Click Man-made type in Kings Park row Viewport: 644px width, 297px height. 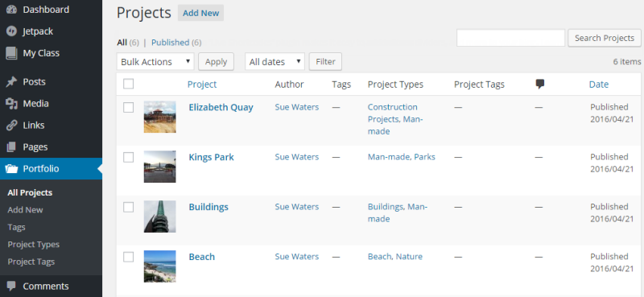tap(389, 156)
